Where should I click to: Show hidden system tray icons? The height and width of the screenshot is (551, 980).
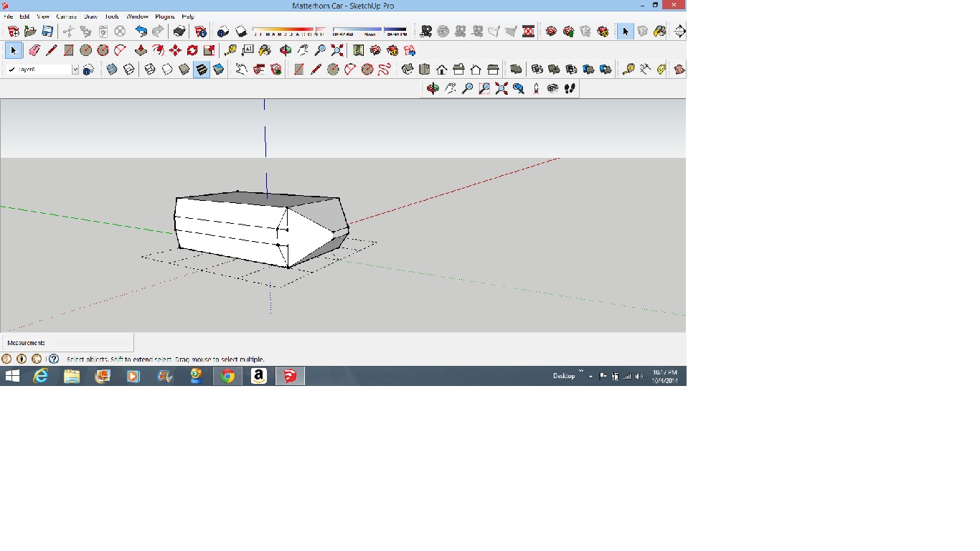tap(590, 376)
